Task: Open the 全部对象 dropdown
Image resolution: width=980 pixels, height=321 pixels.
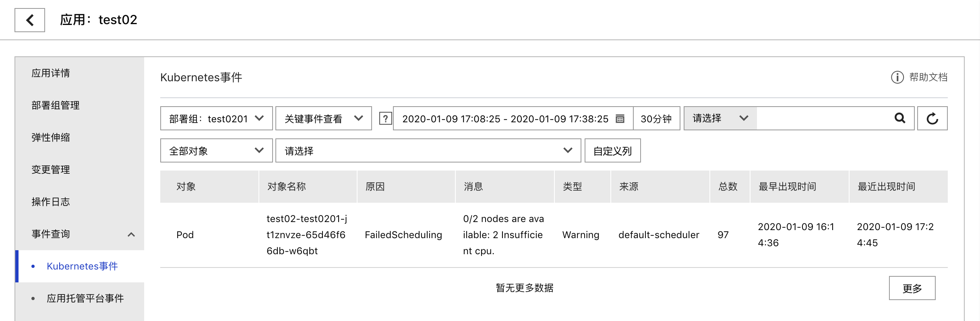Action: [217, 150]
